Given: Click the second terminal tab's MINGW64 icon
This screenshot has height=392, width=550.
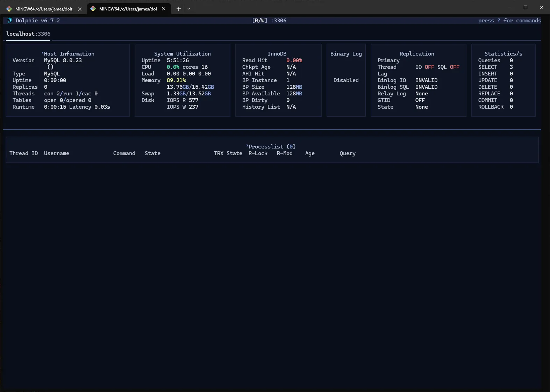Looking at the screenshot, I should [93, 9].
